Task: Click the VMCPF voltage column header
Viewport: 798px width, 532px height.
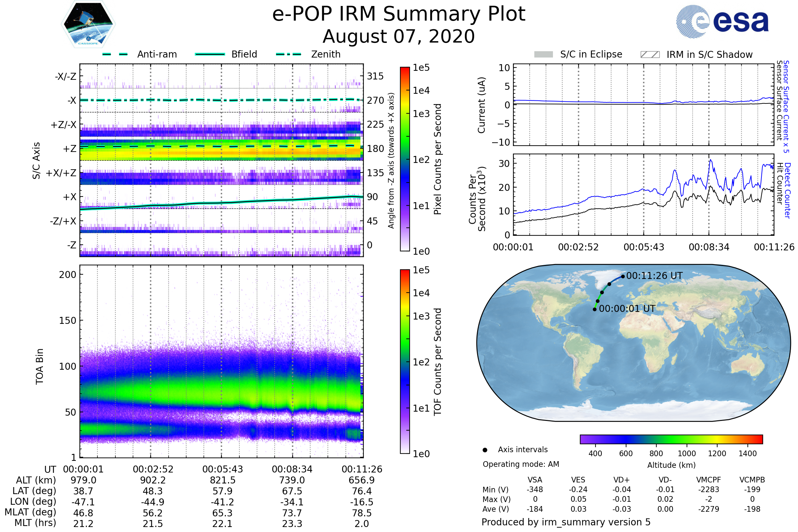Action: coord(709,480)
